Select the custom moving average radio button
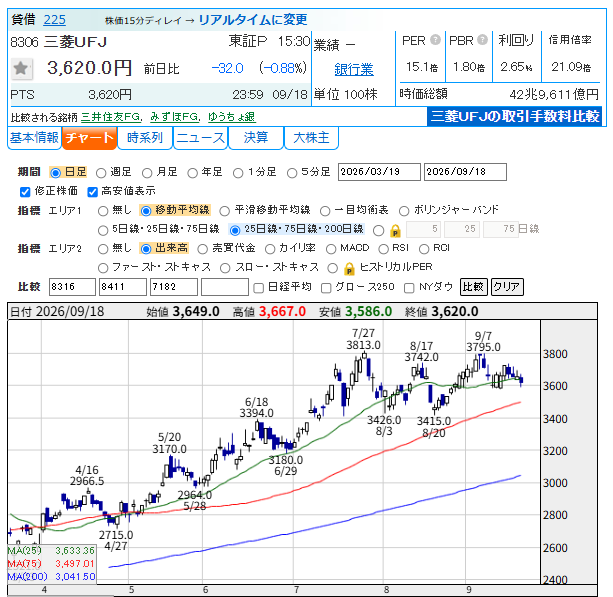613x597 pixels. pyautogui.click(x=378, y=230)
